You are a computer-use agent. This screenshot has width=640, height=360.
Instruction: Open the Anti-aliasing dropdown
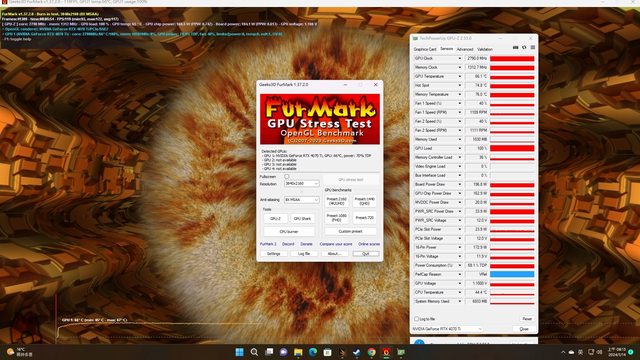tap(301, 200)
